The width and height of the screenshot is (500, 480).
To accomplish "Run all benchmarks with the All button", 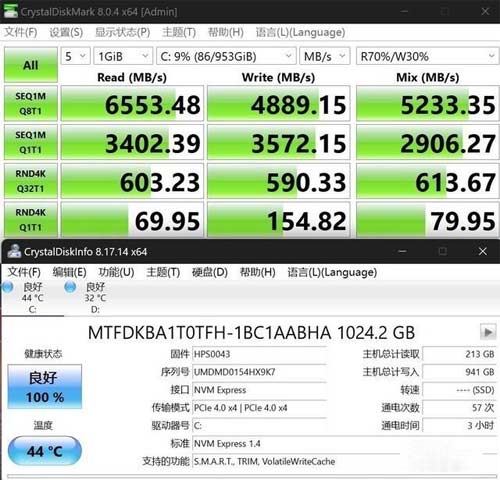I will 31,65.
